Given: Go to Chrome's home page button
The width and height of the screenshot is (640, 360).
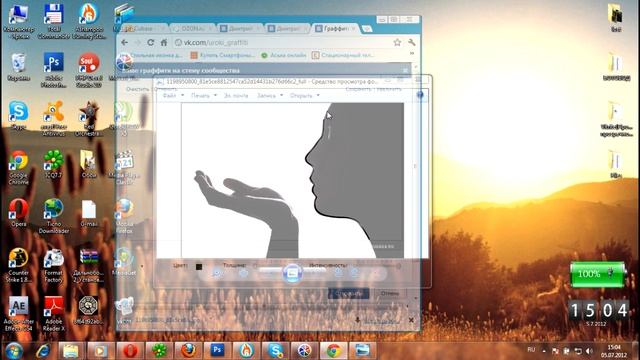Looking at the screenshot, I should point(164,42).
